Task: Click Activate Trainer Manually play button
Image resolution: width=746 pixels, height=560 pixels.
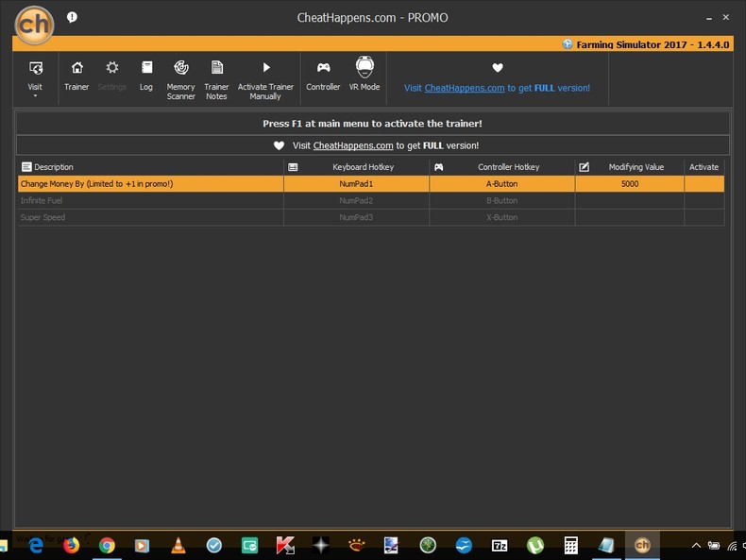Action: [266, 68]
